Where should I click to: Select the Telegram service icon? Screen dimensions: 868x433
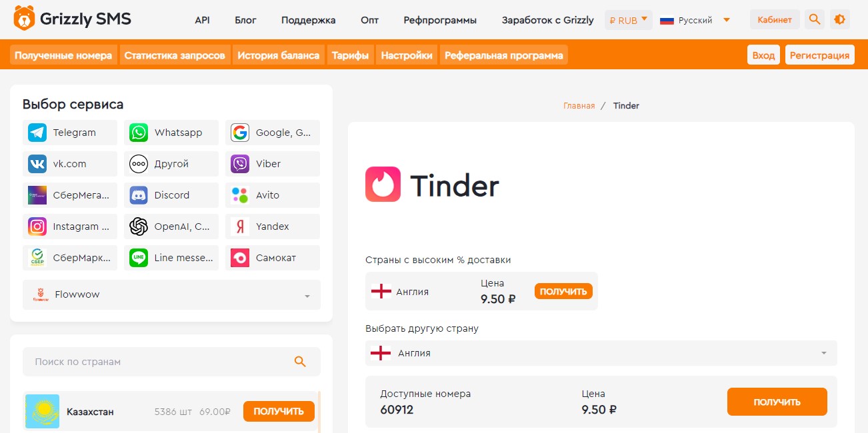point(37,133)
